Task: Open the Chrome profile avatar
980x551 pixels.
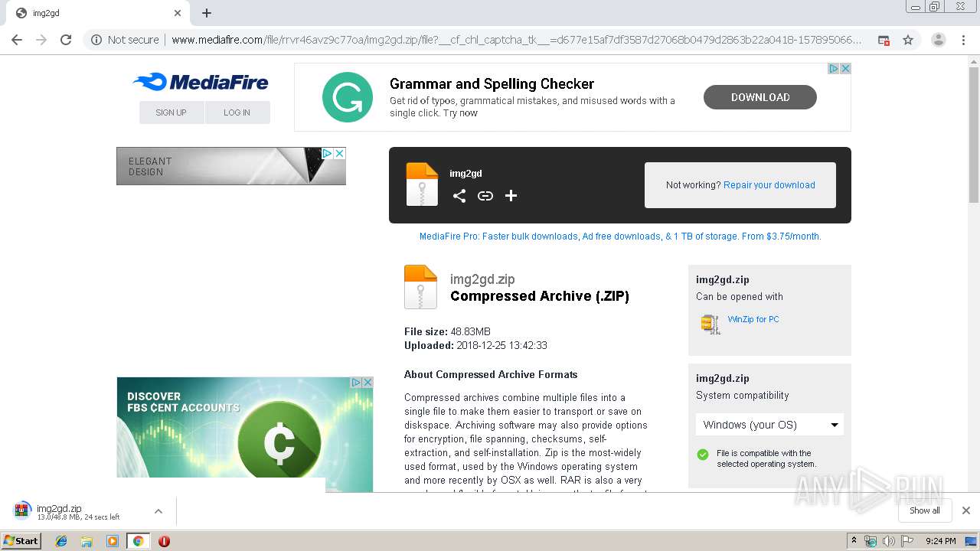Action: (x=938, y=40)
